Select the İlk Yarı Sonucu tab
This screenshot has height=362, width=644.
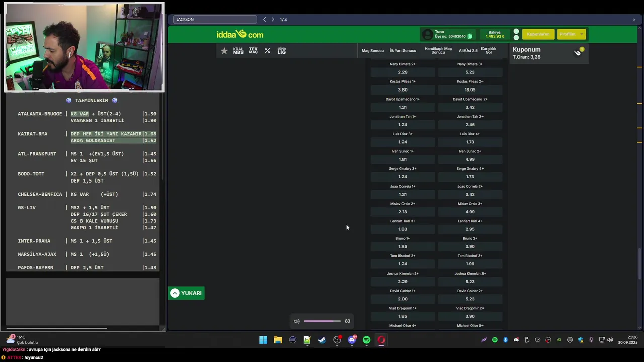pos(403,51)
